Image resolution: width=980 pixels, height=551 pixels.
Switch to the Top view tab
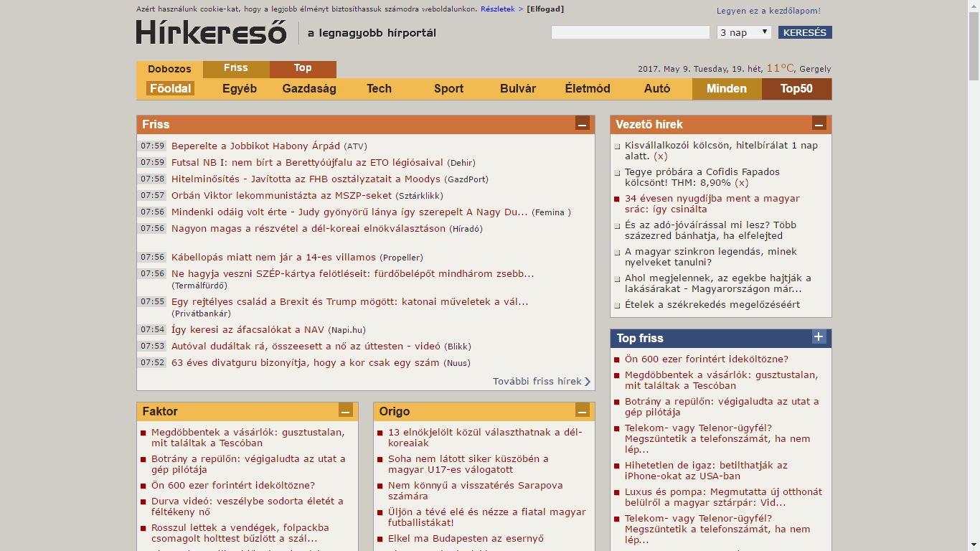click(x=303, y=69)
